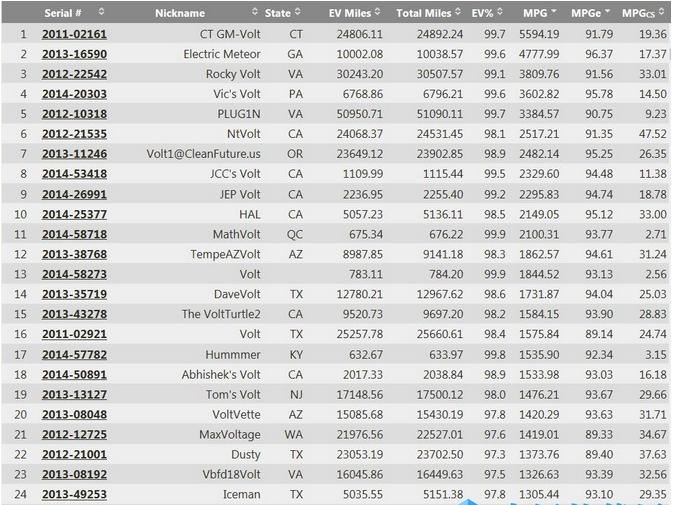Screen dimensions: 673x505
Task: Select the Electric Meteor nickname cell
Action: click(221, 54)
